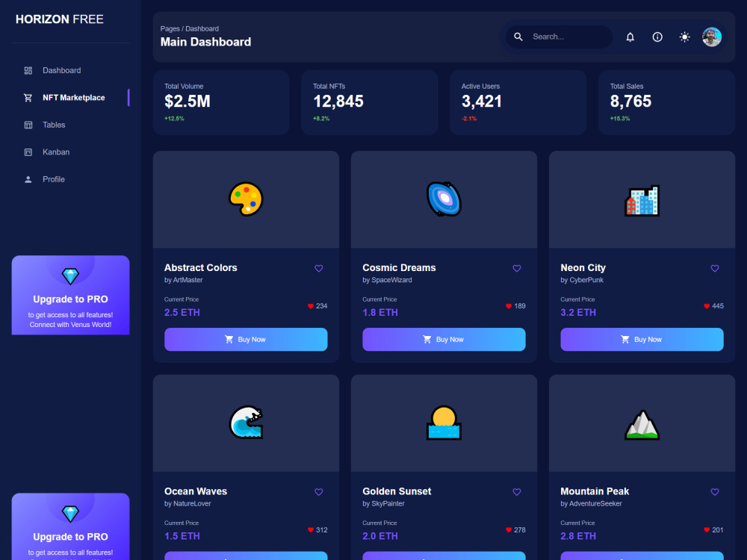Click the search magnifier icon

click(518, 37)
